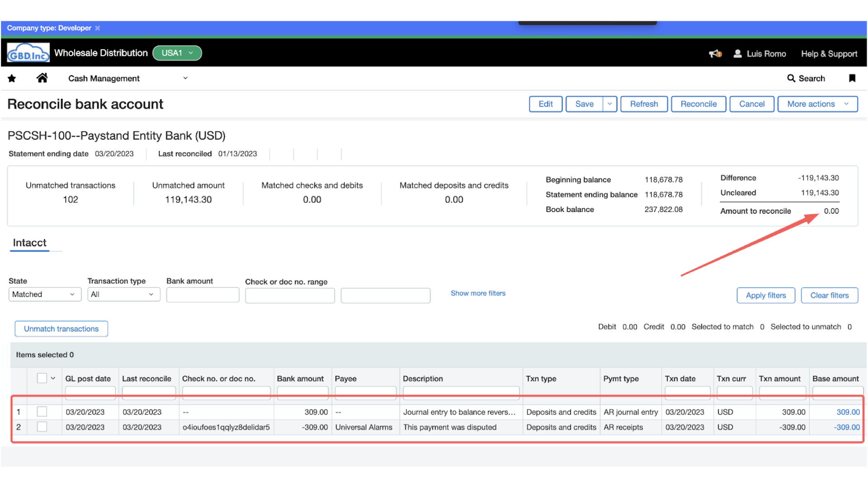Click the Base amount column filter box

point(838,393)
